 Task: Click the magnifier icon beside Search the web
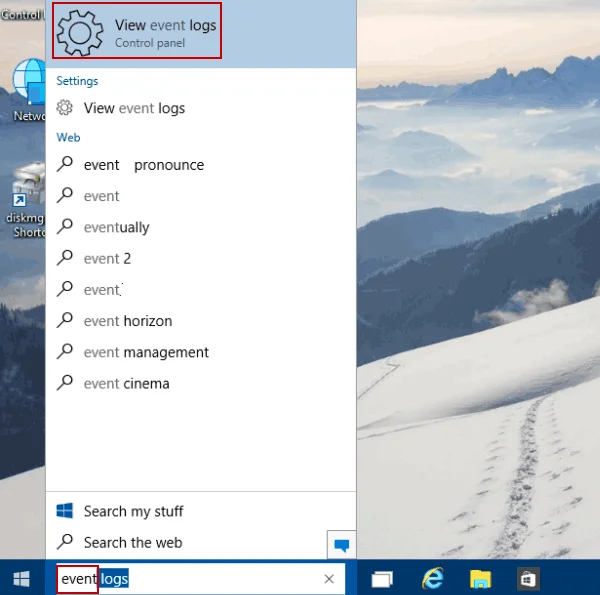(x=65, y=542)
